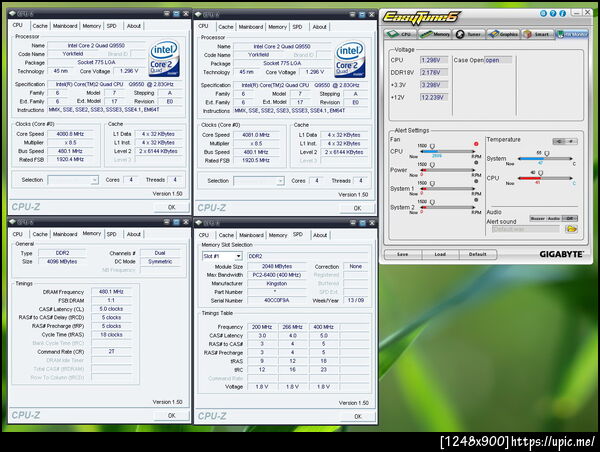Screen dimensions: 600x452
Task: Browse for alert sound file folder icon
Action: point(573,229)
